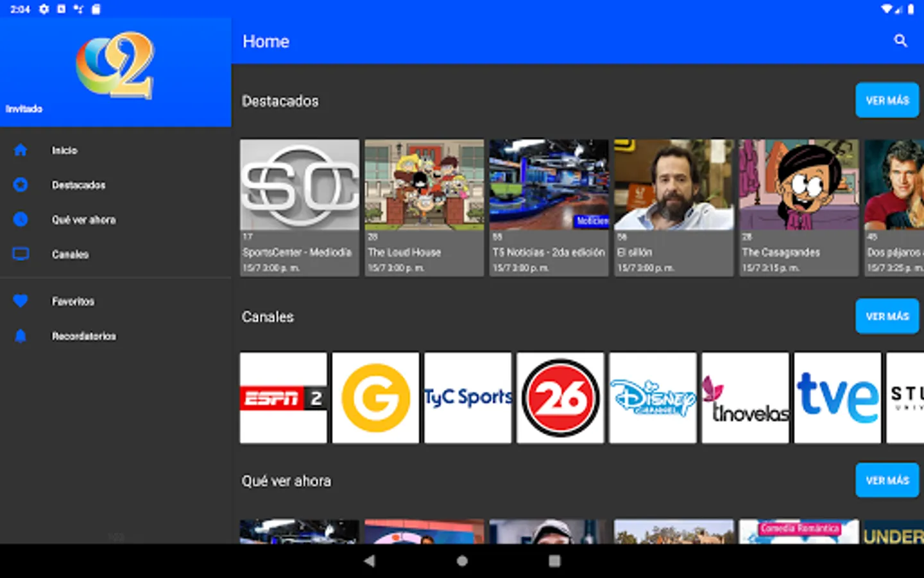The height and width of the screenshot is (578, 924).
Task: Select the yellow G channel tile
Action: tap(375, 398)
